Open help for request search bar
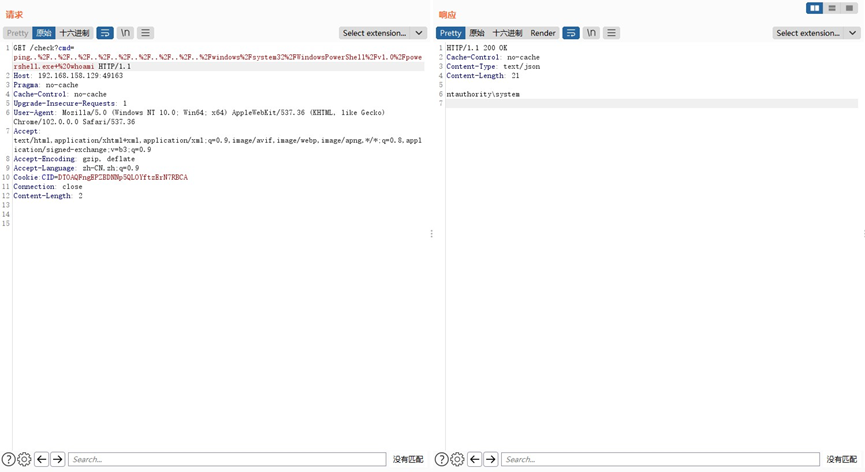This screenshot has height=472, width=865. coord(8,459)
